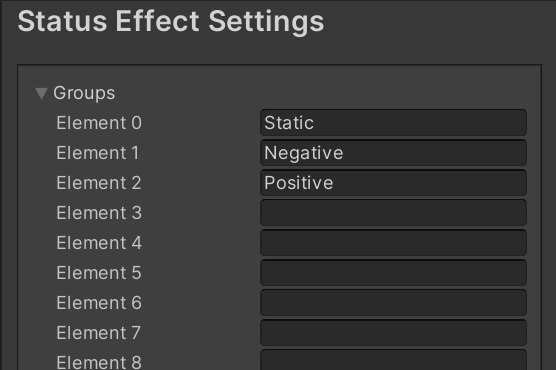Screen dimensions: 556x370
Task: Select the Element 7 label
Action: 99,333
